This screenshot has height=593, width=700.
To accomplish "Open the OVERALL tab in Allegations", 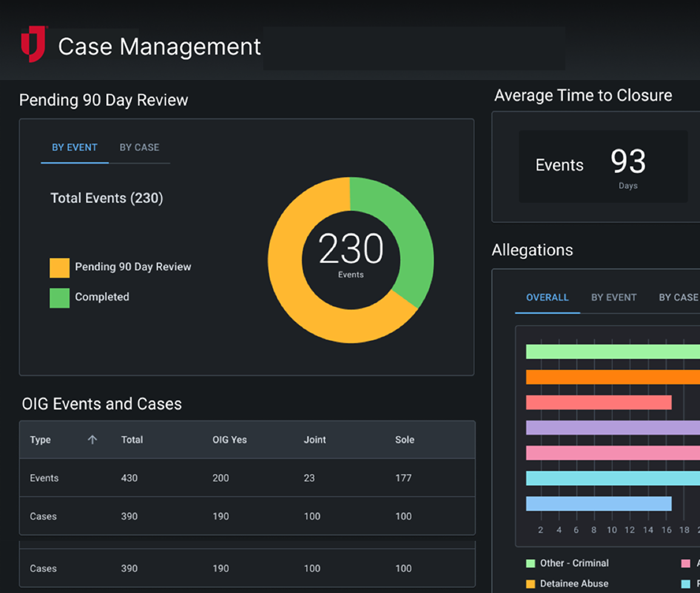I will (547, 297).
